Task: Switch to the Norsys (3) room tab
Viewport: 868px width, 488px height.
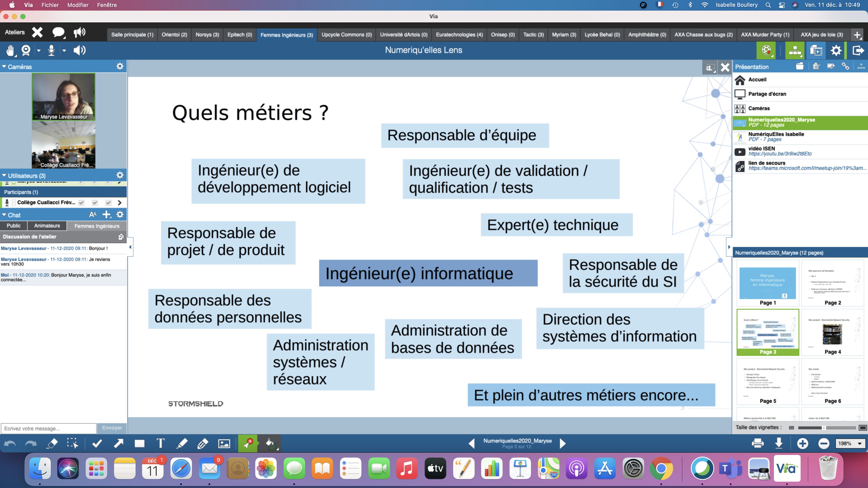Action: point(207,35)
